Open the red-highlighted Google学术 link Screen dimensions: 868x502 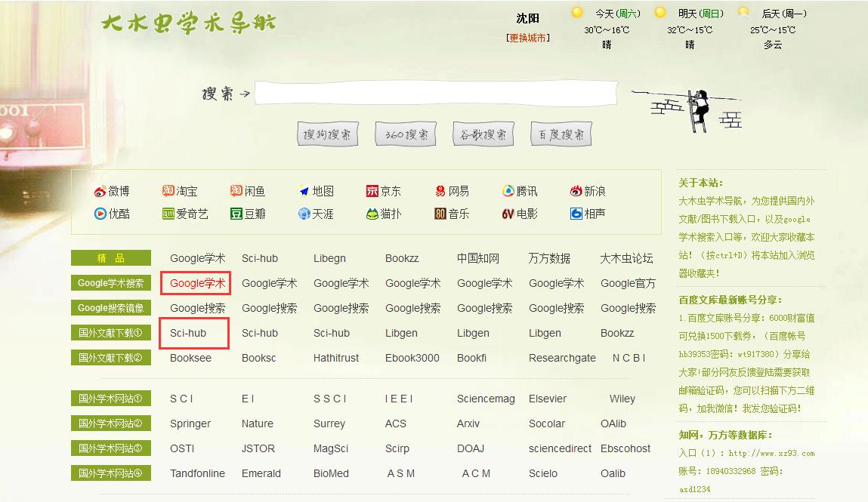pyautogui.click(x=194, y=283)
